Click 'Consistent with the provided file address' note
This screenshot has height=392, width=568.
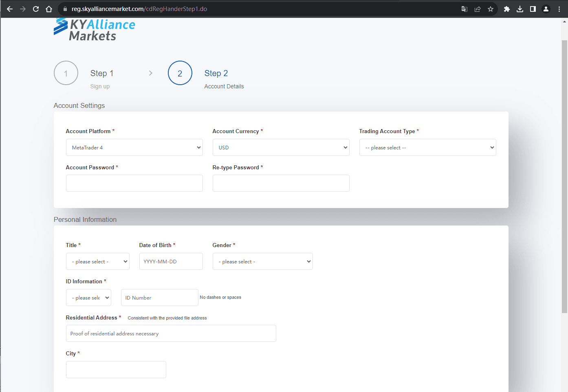click(167, 318)
